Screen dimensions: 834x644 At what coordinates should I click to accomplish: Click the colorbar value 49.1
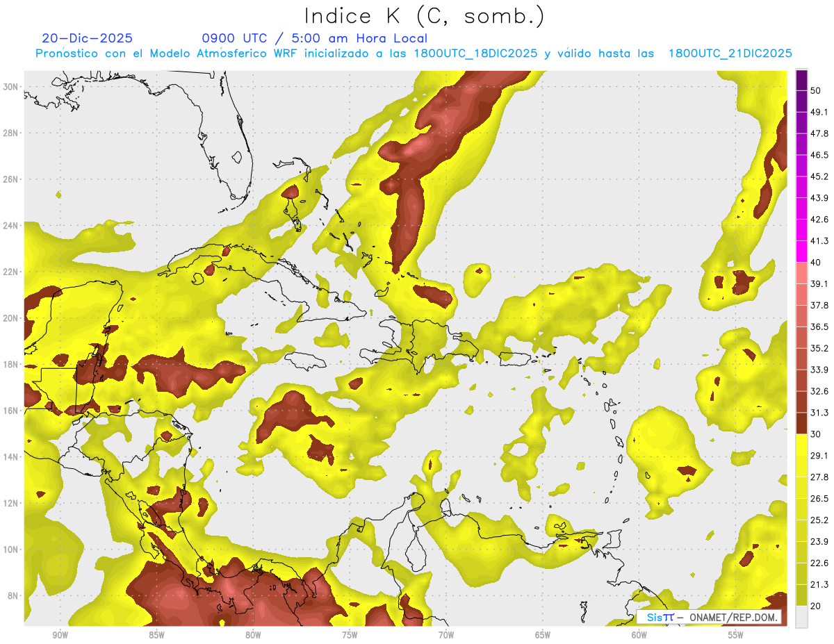819,112
